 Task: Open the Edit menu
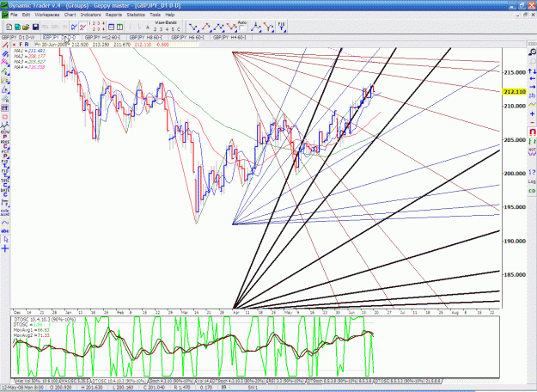[x=26, y=15]
